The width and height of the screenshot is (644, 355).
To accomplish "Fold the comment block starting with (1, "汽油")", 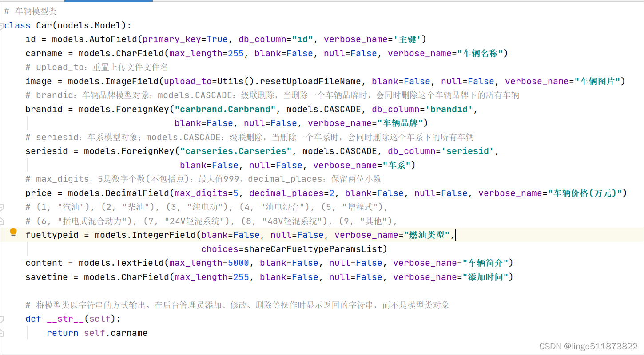I will click(2, 207).
